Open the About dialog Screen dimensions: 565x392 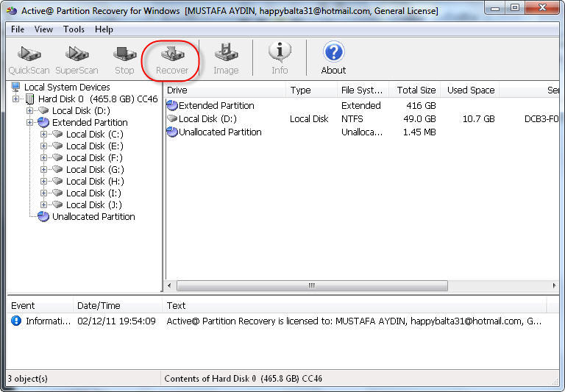click(x=333, y=58)
